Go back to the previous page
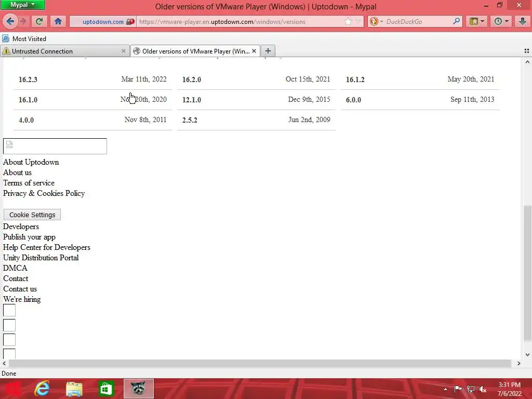The image size is (532, 399). pos(10,21)
